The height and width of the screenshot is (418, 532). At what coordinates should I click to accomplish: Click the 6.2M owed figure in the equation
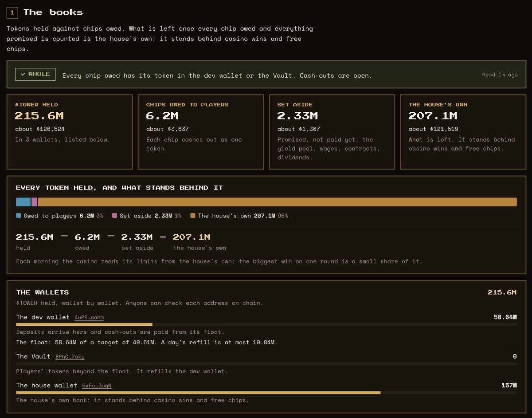[87, 237]
